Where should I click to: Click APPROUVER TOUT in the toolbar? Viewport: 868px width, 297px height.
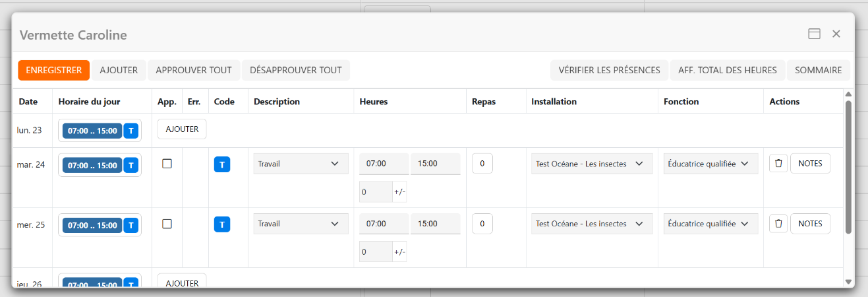pos(194,70)
